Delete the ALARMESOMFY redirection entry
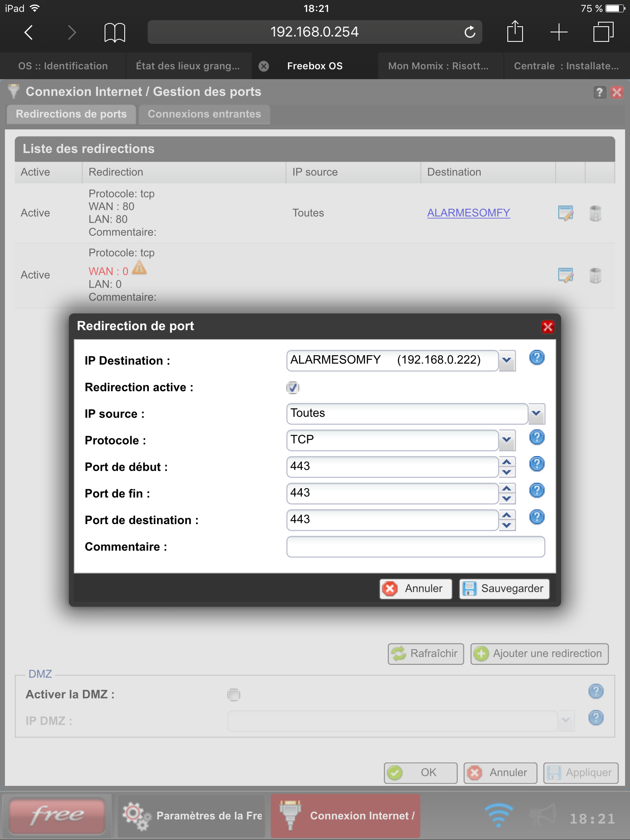Screen dimensions: 630x840 click(x=595, y=213)
